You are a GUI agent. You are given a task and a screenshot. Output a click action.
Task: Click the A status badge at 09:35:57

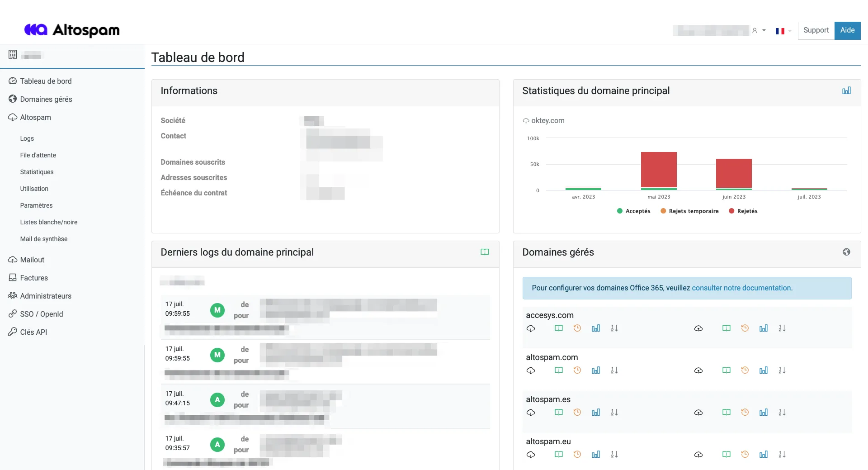(x=217, y=445)
